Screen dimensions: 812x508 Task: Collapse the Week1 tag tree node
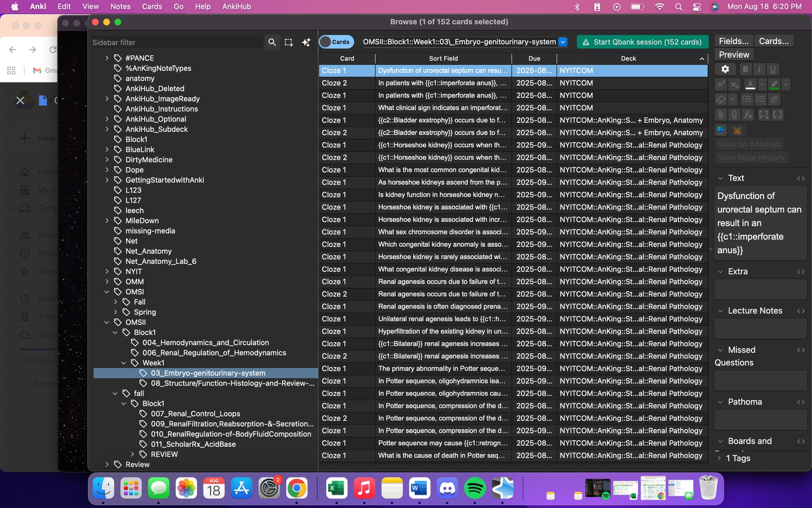pyautogui.click(x=123, y=363)
